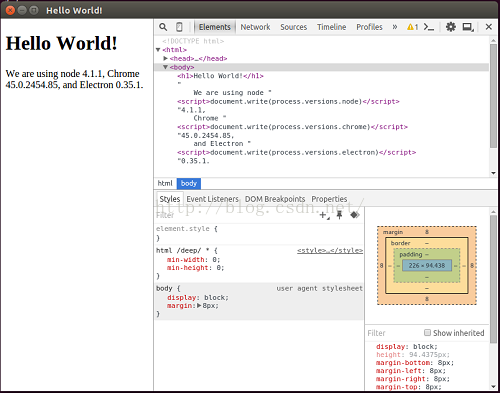The height and width of the screenshot is (393, 500).
Task: Switch to the Elements tab
Action: click(x=215, y=27)
